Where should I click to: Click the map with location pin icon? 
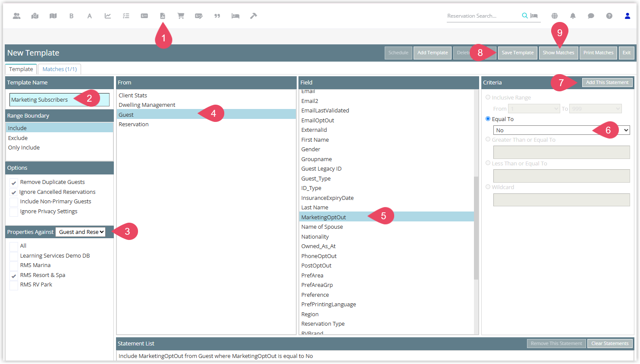35,16
